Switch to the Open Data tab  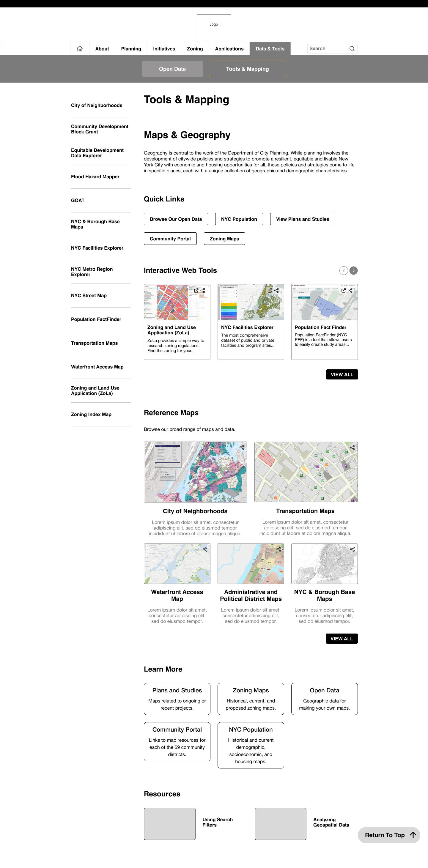[x=172, y=69]
